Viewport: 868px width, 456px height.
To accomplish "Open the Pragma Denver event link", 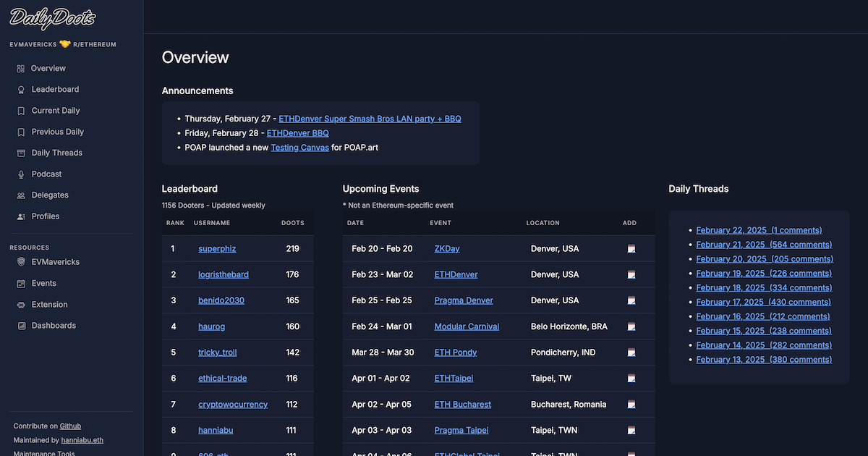I will click(x=464, y=300).
